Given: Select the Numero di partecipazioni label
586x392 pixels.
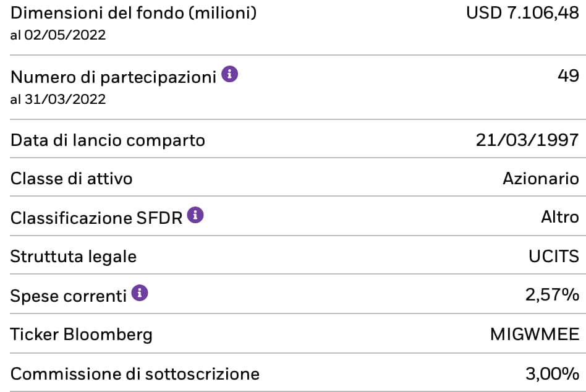Looking at the screenshot, I should coord(114,77).
